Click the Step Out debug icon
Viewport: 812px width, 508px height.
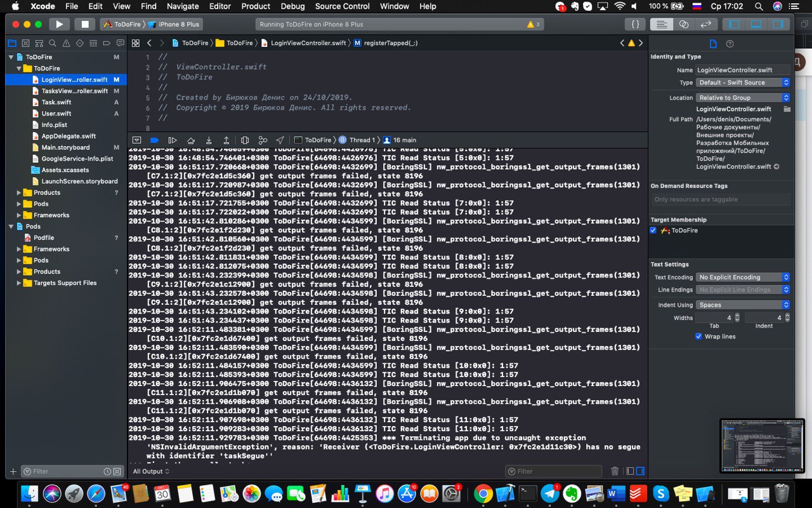[226, 140]
